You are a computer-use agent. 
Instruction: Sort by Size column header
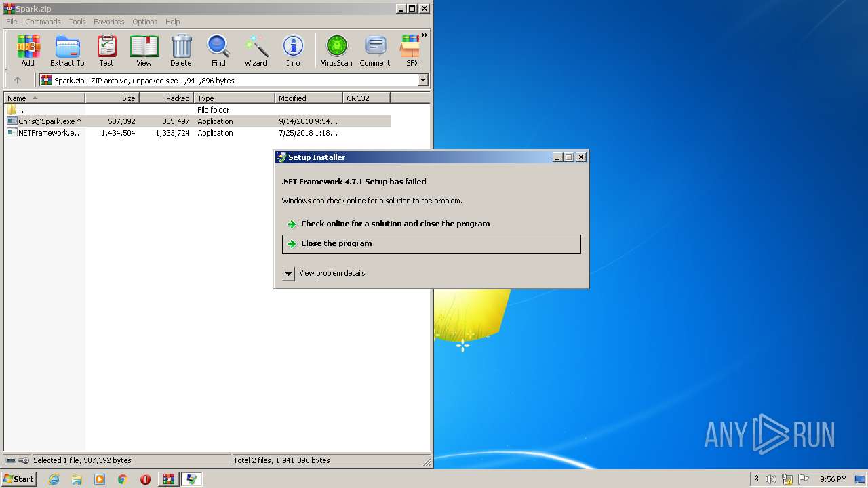(x=113, y=98)
